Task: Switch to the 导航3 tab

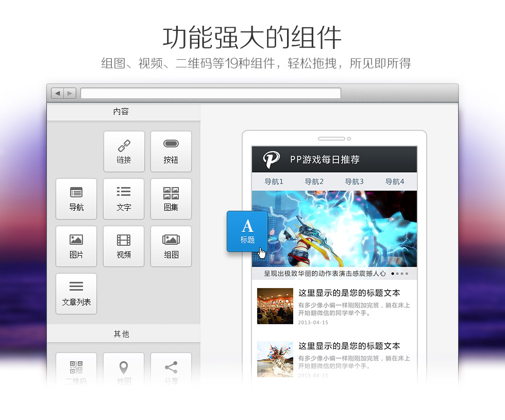Action: 354,181
